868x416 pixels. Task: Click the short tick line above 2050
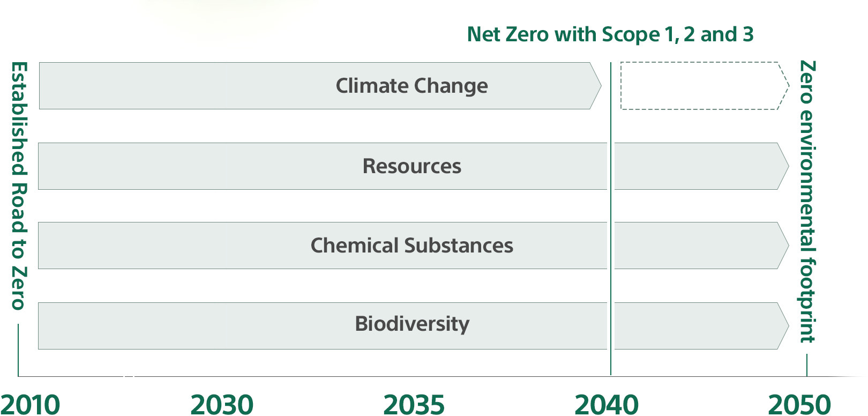click(807, 365)
